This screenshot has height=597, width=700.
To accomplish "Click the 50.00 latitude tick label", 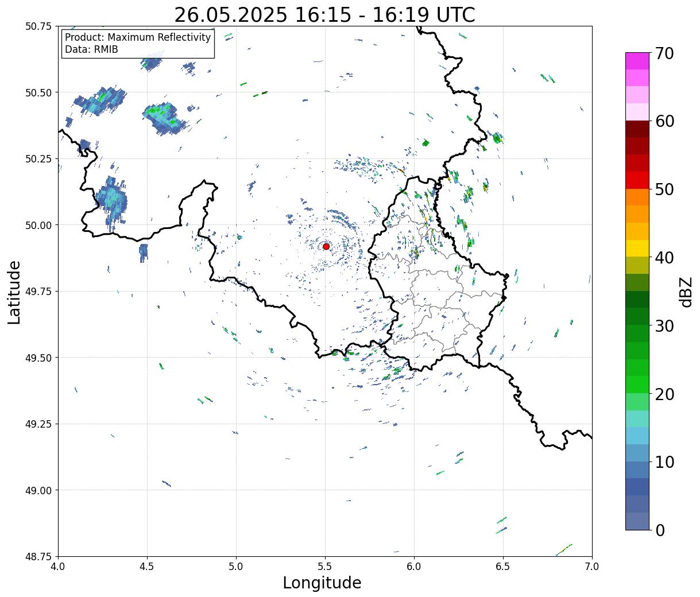I will 38,225.
